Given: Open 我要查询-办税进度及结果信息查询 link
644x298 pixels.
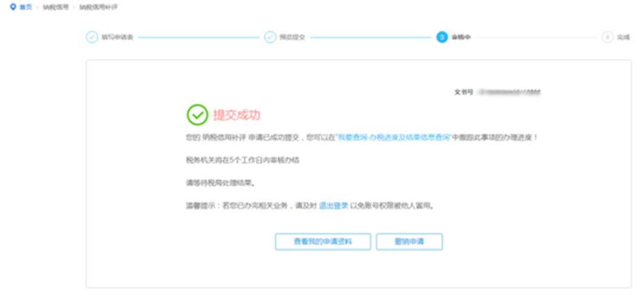Looking at the screenshot, I should tap(393, 137).
